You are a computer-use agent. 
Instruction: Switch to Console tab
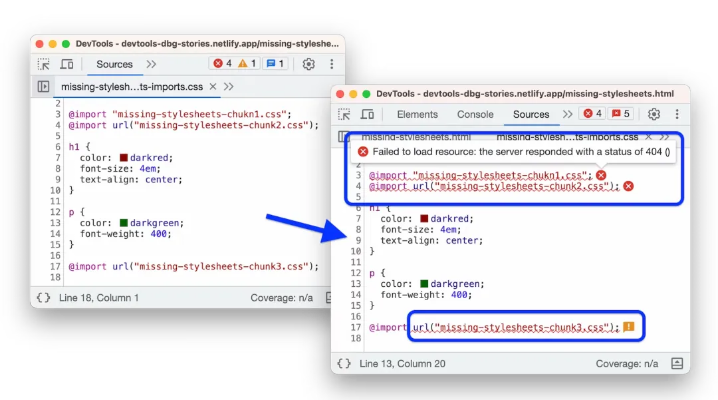pos(475,115)
